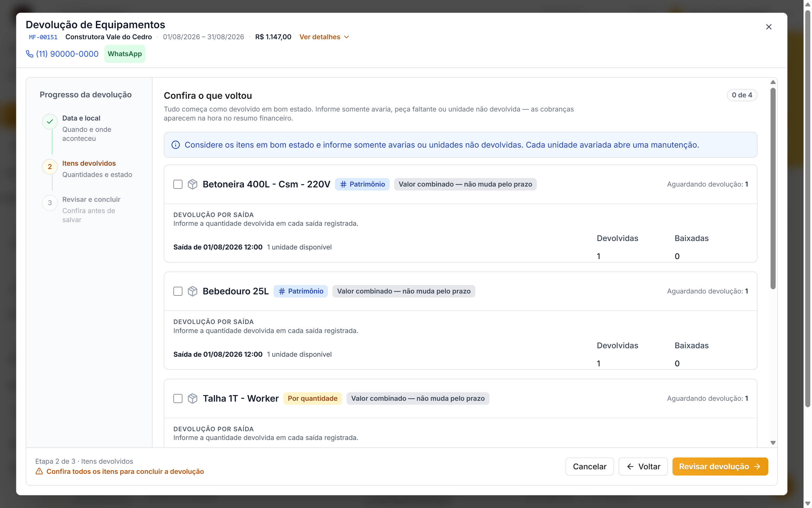Click the hash icon in Bebedouro Patrimônio badge
This screenshot has height=508, width=812.
282,291
